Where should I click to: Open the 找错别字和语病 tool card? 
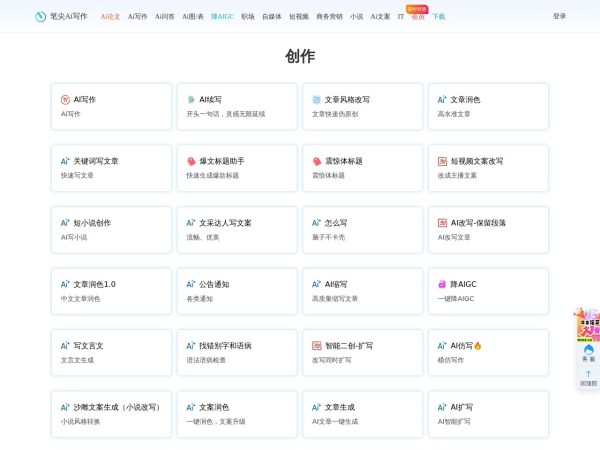[x=237, y=352]
